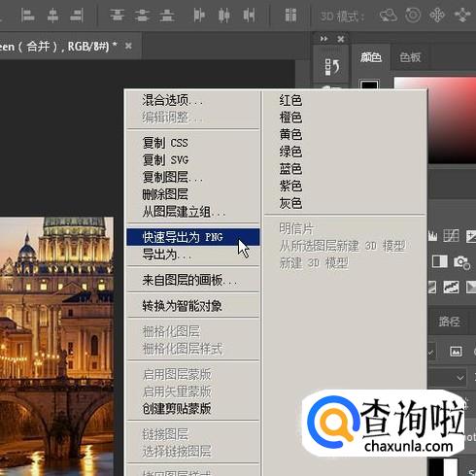Open the dropdown chevron in layers panel
The height and width of the screenshot is (476, 476).
point(460,378)
